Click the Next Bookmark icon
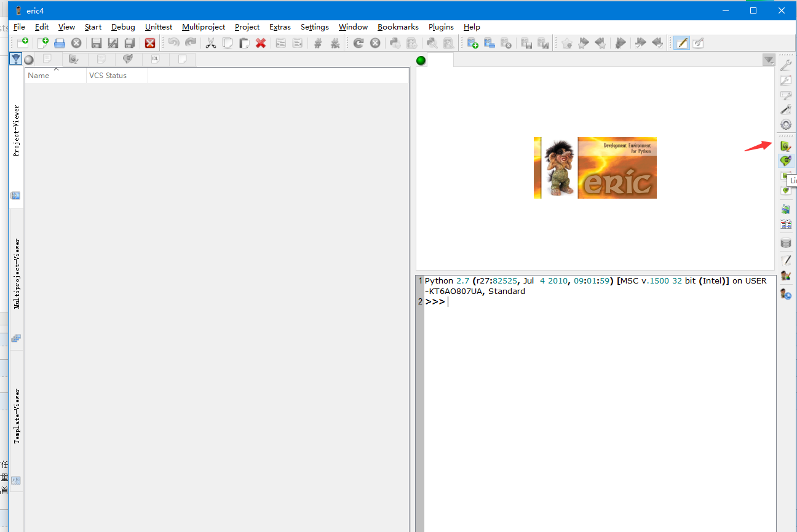The width and height of the screenshot is (797, 532). 584,43
